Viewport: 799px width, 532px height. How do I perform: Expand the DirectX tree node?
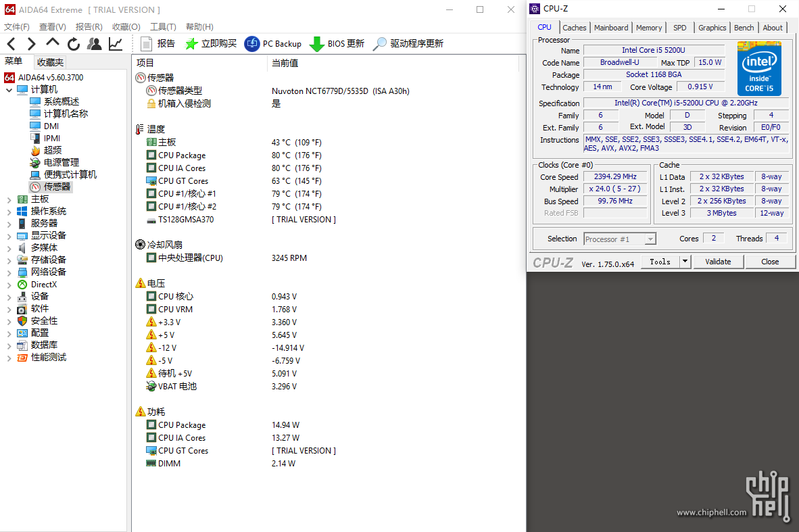[x=9, y=285]
